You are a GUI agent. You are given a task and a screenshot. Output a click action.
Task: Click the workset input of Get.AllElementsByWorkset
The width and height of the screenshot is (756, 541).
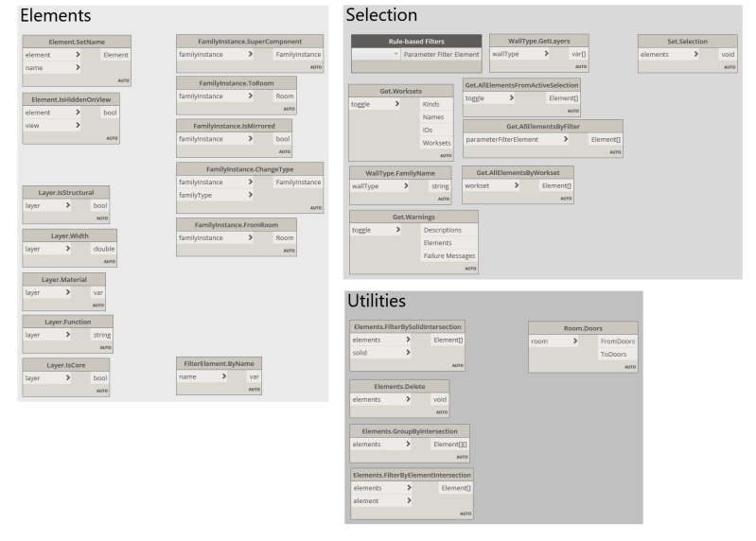tap(491, 185)
